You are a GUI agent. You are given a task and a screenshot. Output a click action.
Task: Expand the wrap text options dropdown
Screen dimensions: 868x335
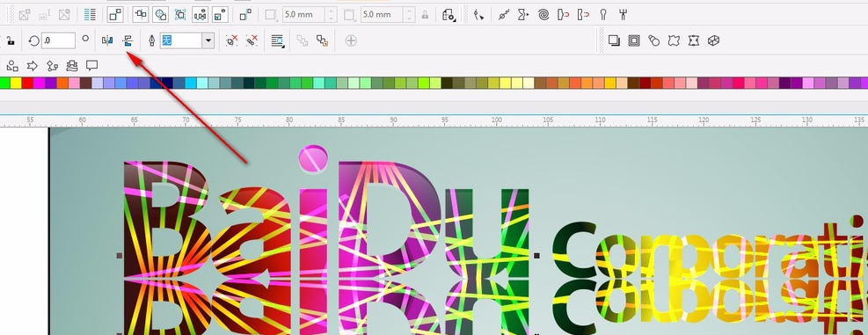[277, 40]
